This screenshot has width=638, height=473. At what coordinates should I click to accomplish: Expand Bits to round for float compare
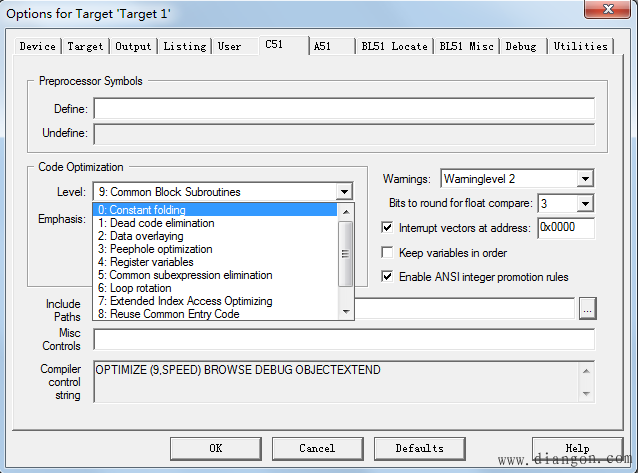click(584, 203)
